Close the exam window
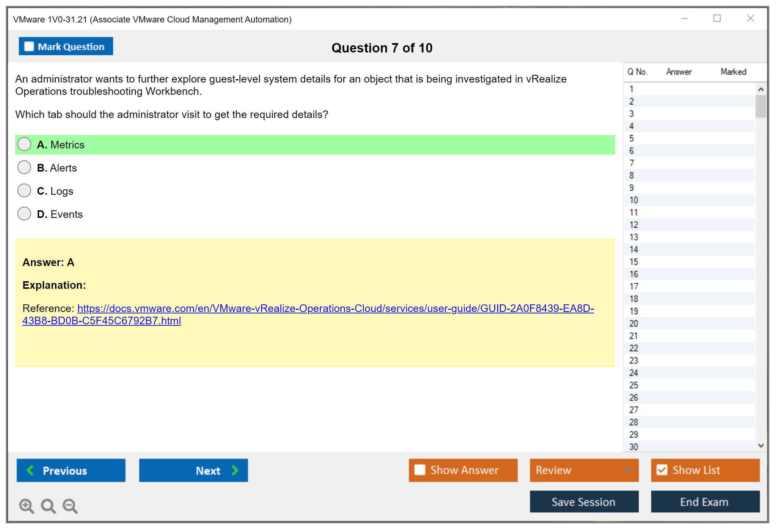Image resolution: width=778 pixels, height=532 pixels. (750, 18)
